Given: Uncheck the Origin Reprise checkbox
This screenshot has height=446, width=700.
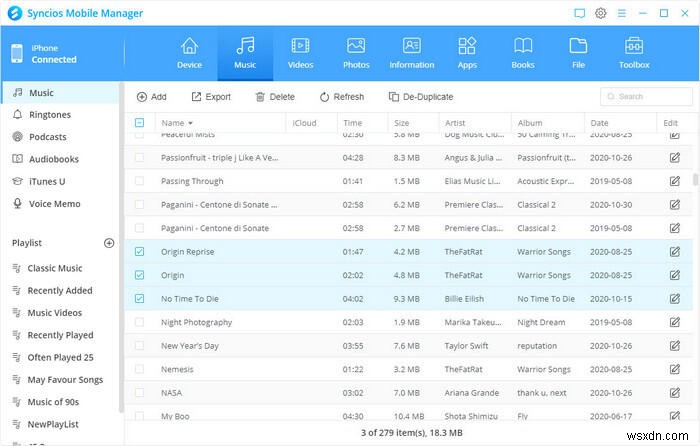Looking at the screenshot, I should click(x=139, y=252).
